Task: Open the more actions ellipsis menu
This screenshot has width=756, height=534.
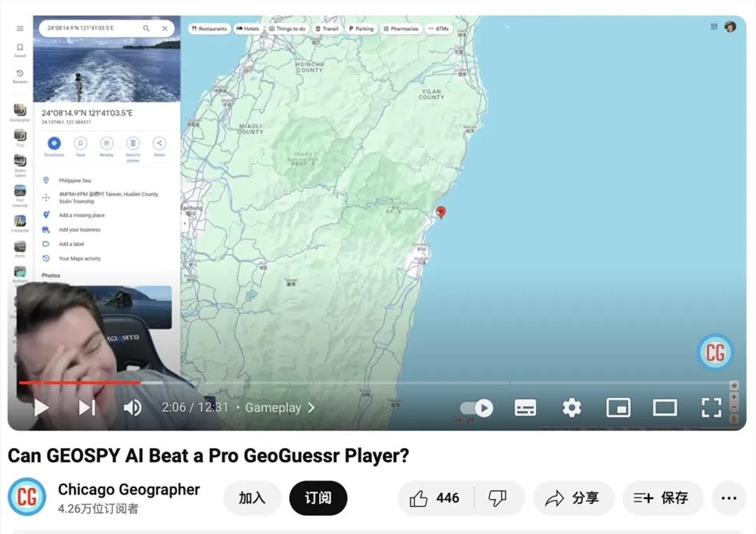Action: 729,498
